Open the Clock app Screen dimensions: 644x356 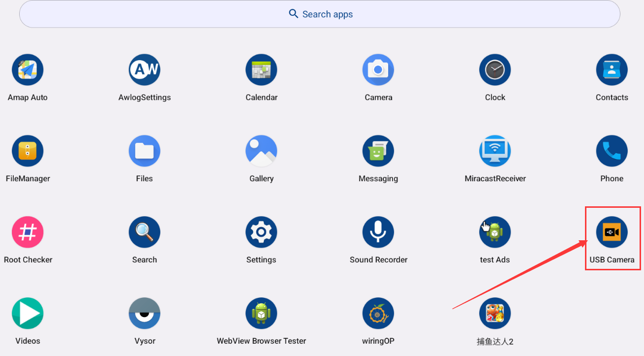(x=495, y=70)
